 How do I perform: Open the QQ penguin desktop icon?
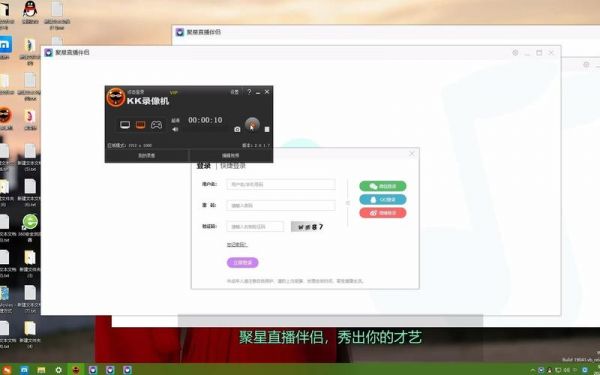pos(30,11)
